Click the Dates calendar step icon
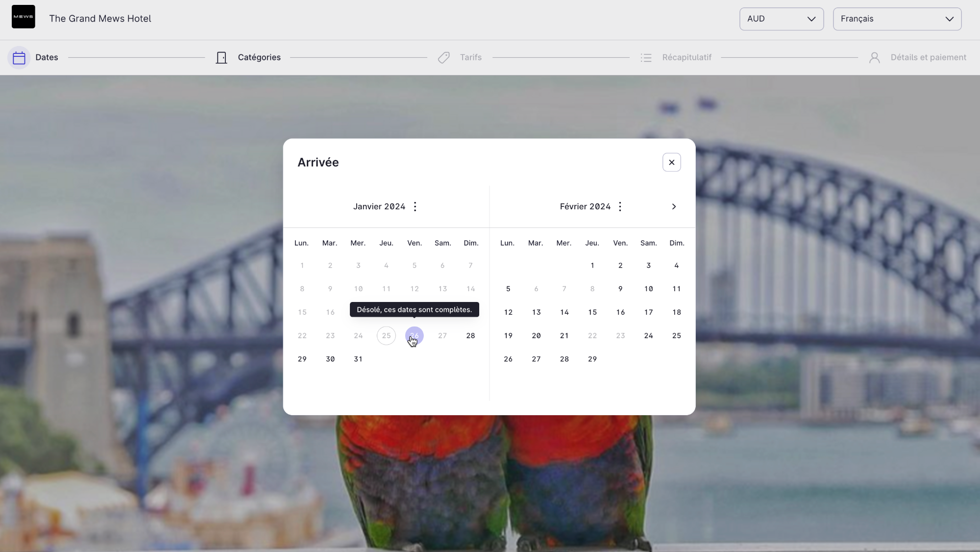 pyautogui.click(x=19, y=58)
